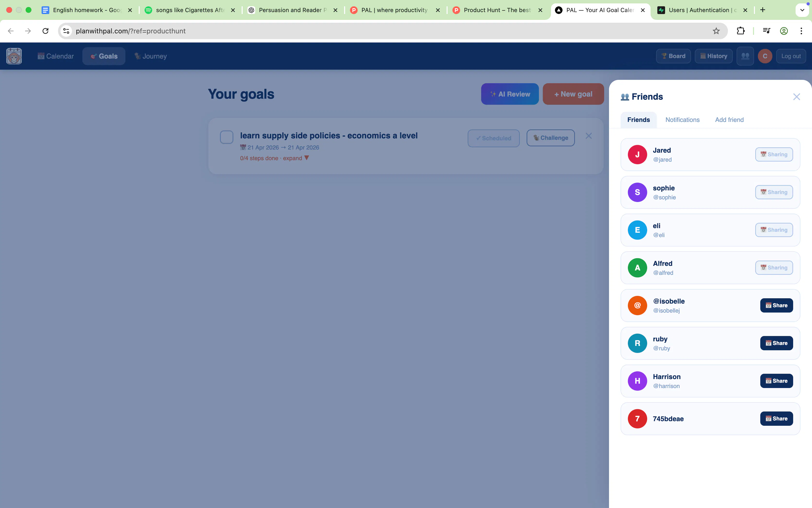Click the Log out button
The width and height of the screenshot is (812, 508).
(x=791, y=56)
